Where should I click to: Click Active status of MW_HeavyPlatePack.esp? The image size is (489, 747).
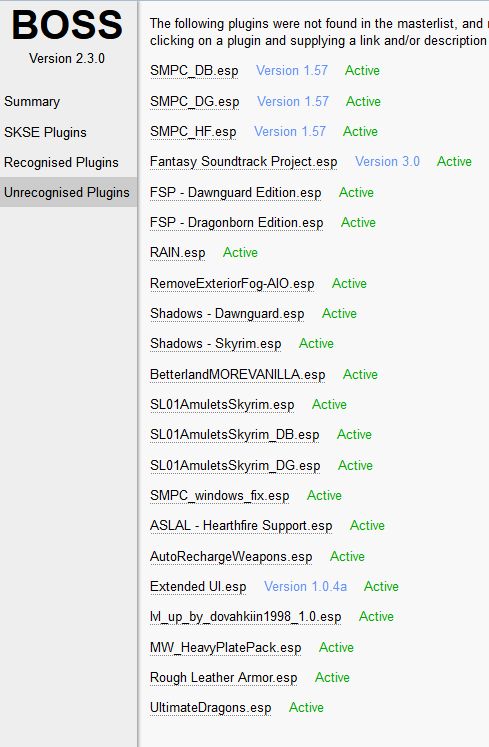coord(336,647)
